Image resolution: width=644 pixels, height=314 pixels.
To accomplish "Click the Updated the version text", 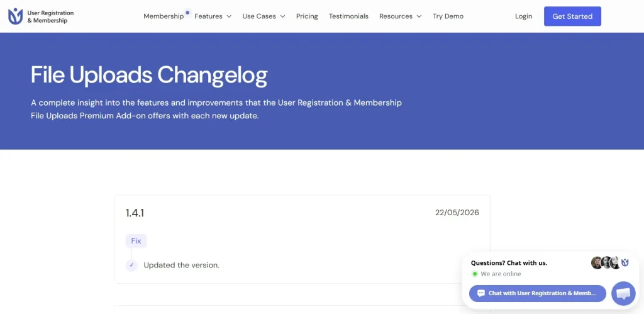I will point(182,266).
